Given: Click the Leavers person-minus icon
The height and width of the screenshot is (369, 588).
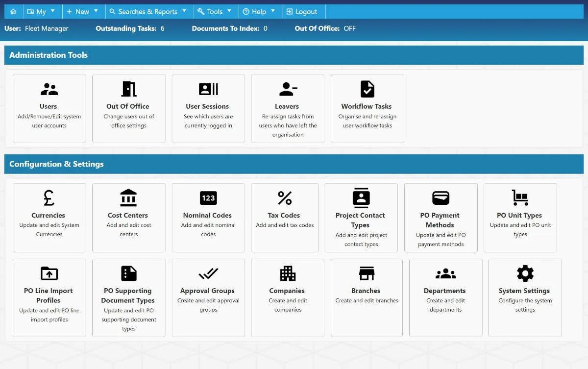Looking at the screenshot, I should coord(288,89).
